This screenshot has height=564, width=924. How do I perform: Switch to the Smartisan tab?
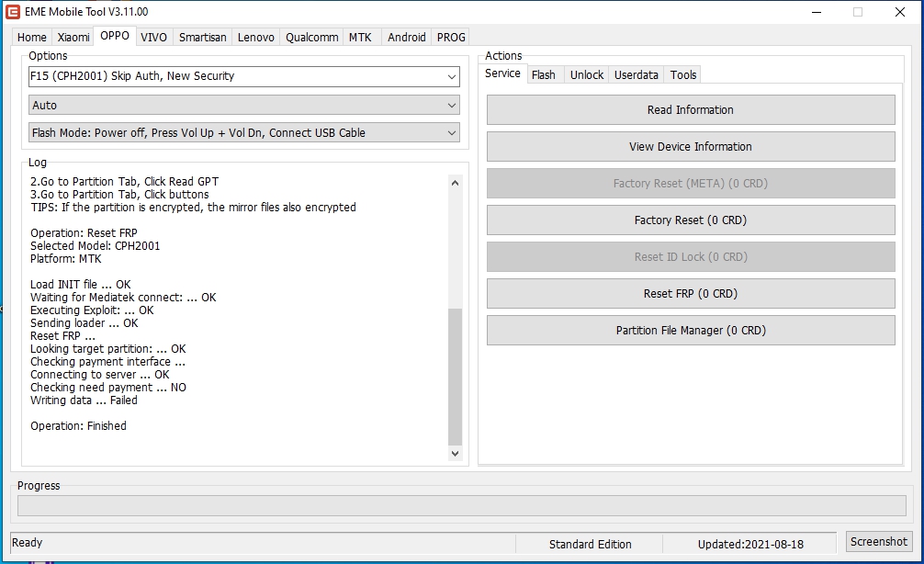pyautogui.click(x=203, y=37)
